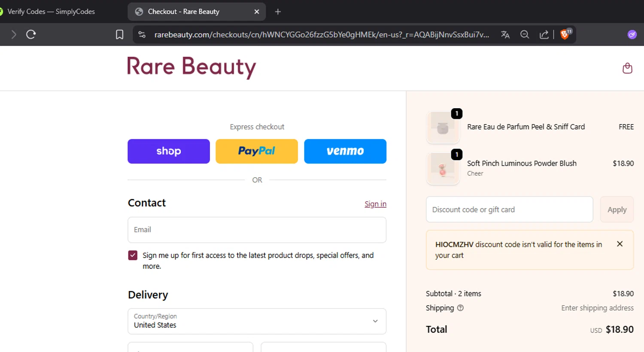Pay with PayPal express checkout
Screen dimensions: 644x352
pyautogui.click(x=257, y=151)
